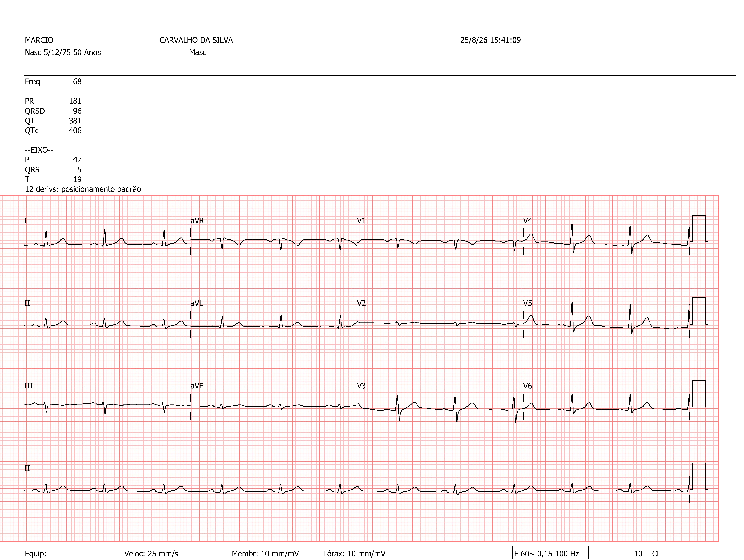Click the calibration pulse at the end of the V6 row
The image size is (744, 560).
(x=699, y=394)
